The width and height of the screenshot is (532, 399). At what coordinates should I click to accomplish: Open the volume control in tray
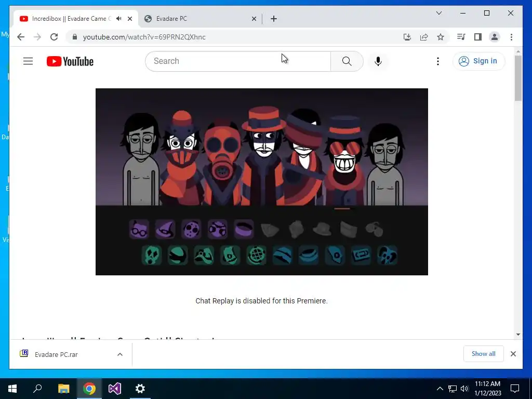click(x=464, y=389)
